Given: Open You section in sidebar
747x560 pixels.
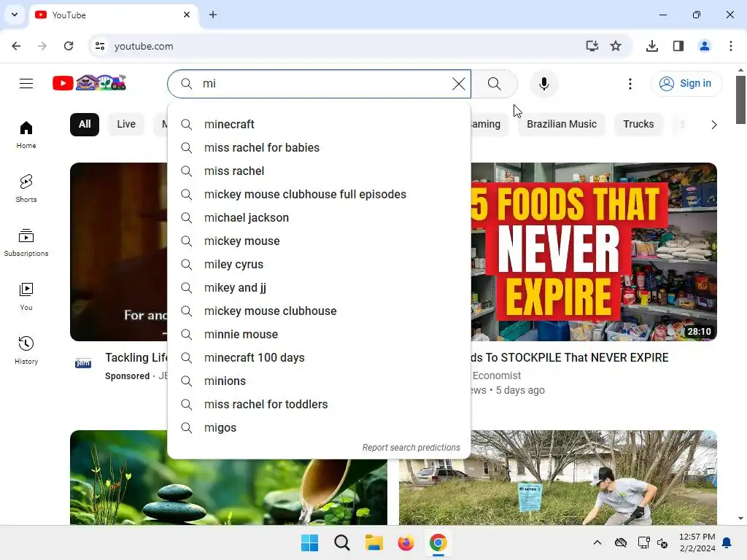Looking at the screenshot, I should coord(26,296).
